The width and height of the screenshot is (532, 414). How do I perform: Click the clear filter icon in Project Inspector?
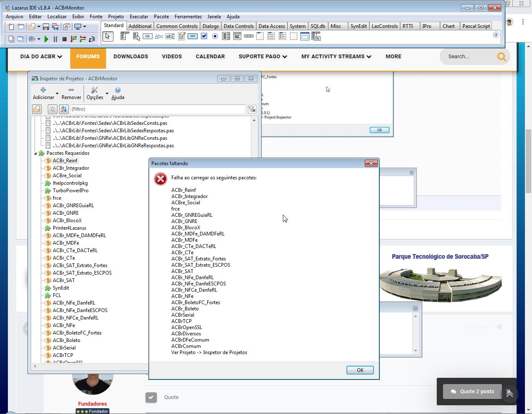[x=252, y=109]
